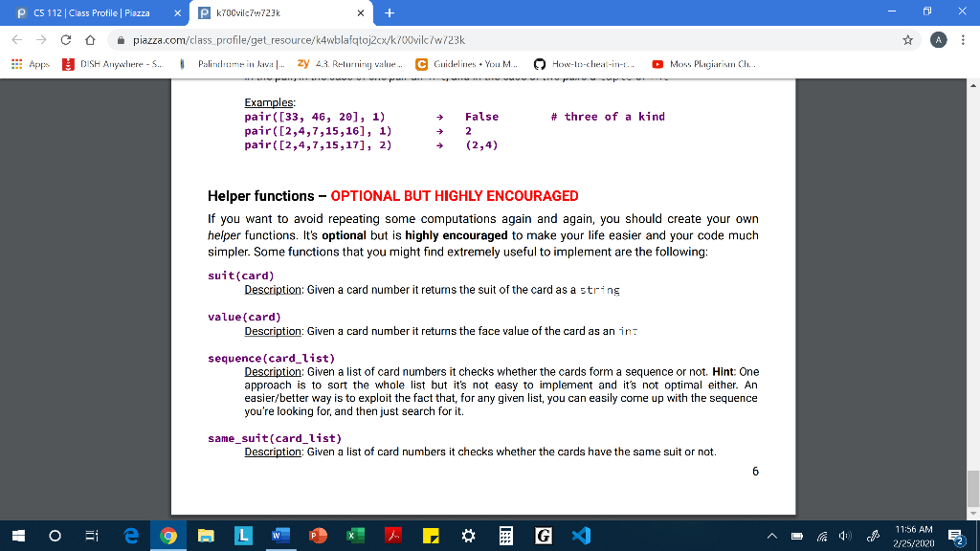Viewport: 980px width, 551px height.
Task: Open Microsoft Word from taskbar
Action: coord(280,536)
